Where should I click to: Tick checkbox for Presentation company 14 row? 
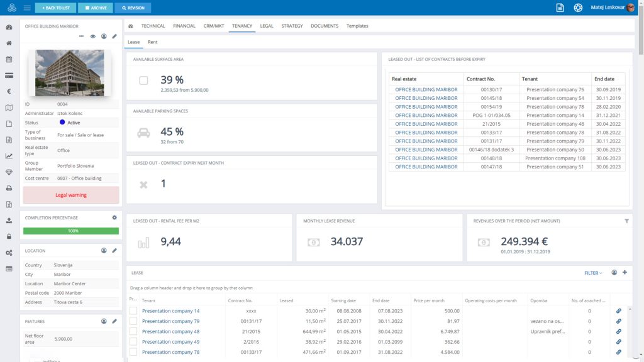pos(133,311)
